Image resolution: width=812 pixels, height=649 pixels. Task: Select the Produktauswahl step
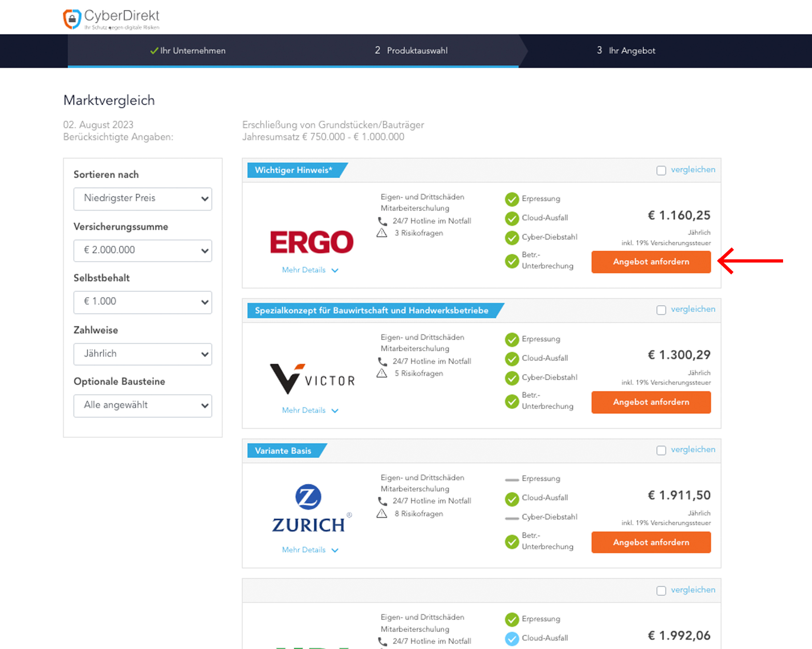[411, 50]
